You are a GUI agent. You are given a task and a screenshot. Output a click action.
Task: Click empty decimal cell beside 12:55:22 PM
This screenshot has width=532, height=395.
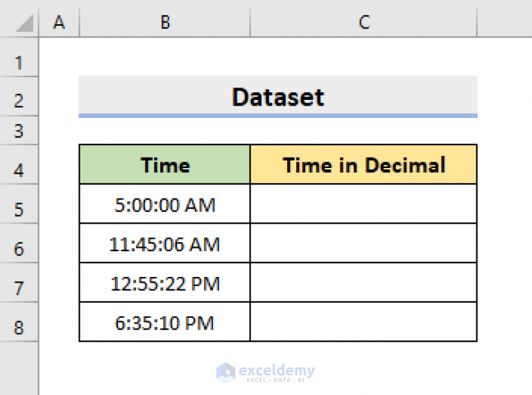pyautogui.click(x=363, y=283)
